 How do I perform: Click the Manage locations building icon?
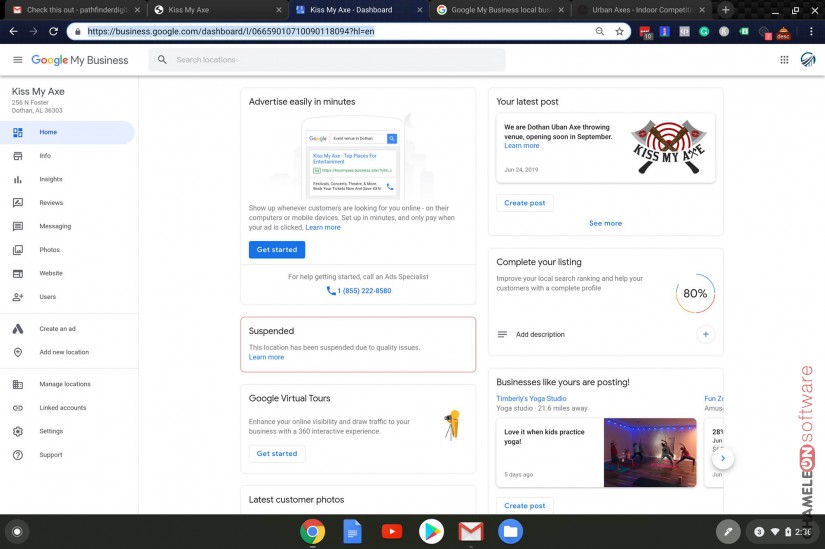pos(18,384)
